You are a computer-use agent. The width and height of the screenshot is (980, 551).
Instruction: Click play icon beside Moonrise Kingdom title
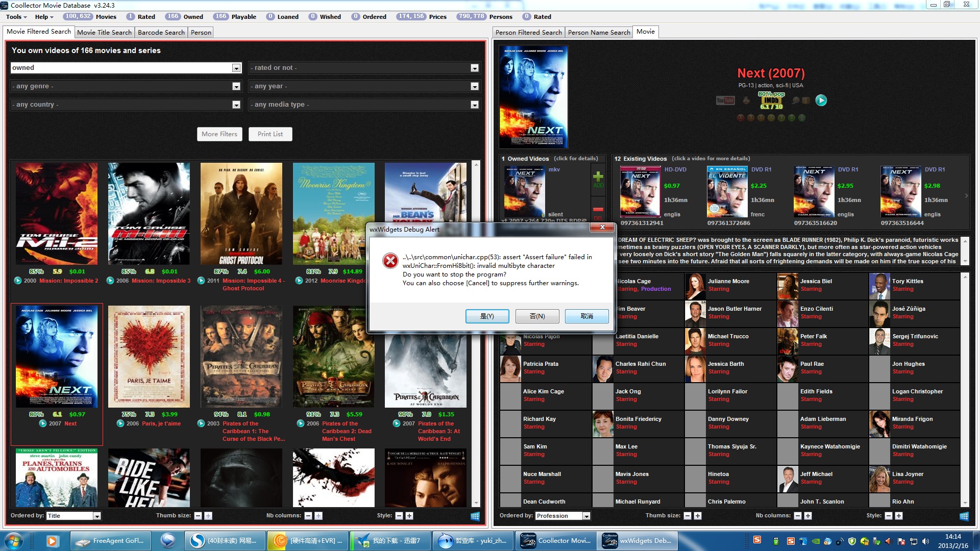tap(299, 281)
